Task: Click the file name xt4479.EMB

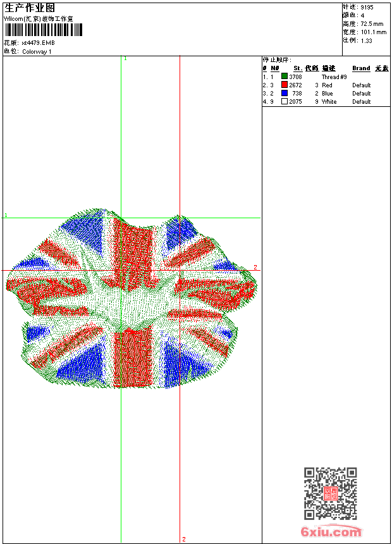Action: 38,42
